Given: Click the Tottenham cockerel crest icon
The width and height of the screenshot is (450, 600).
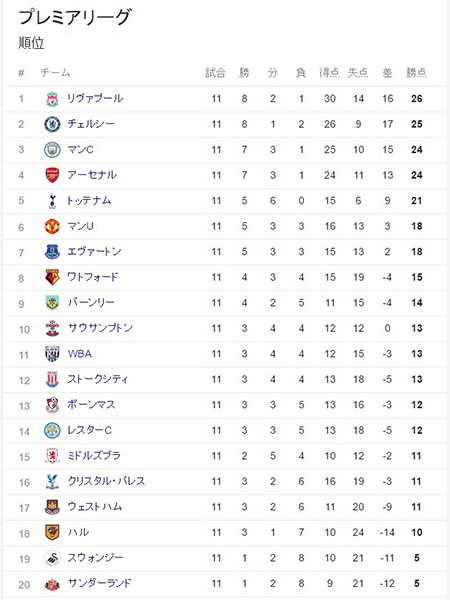Looking at the screenshot, I should click(52, 201).
